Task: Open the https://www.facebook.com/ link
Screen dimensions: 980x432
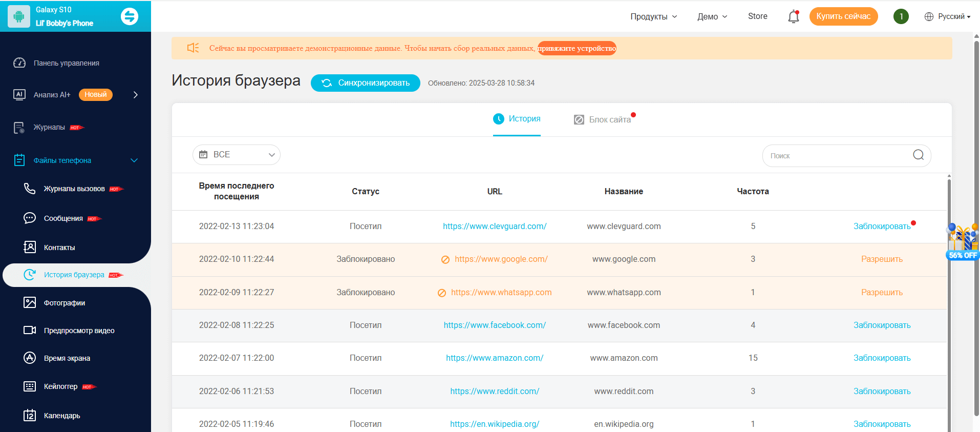Action: (495, 325)
